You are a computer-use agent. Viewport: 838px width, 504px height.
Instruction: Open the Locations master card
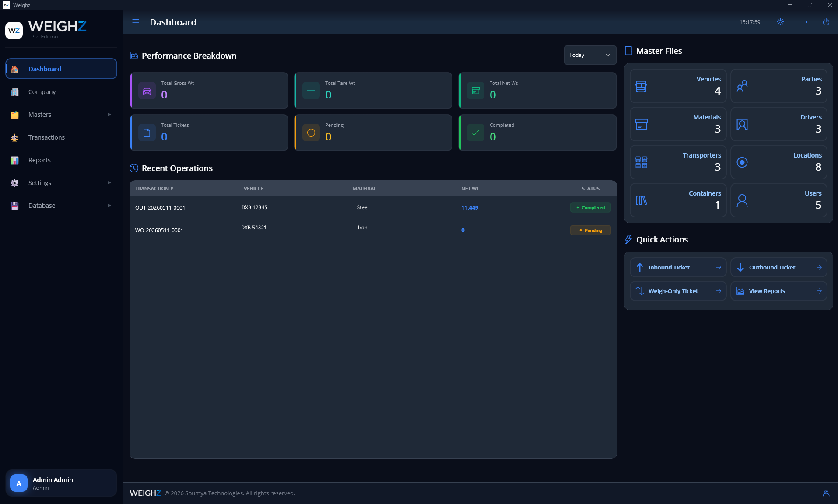coord(778,162)
